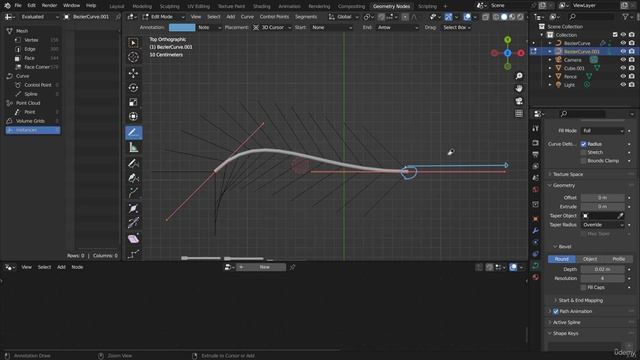The height and width of the screenshot is (360, 640).
Task: Select Instances in spreadsheet data list
Action: (x=33, y=130)
